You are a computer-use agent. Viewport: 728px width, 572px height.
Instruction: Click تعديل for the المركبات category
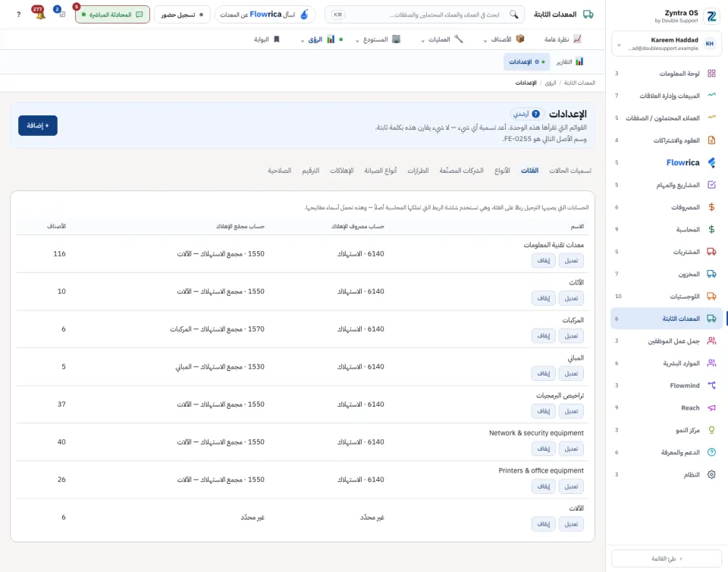[x=571, y=335]
